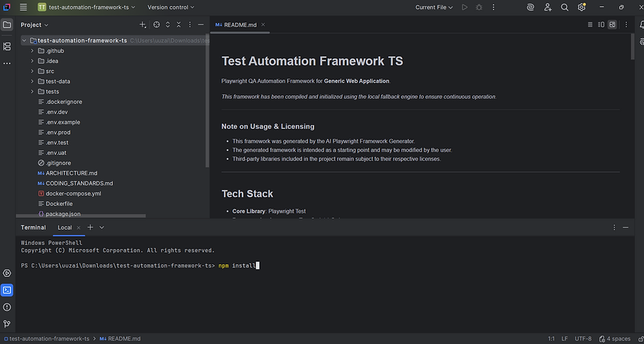Open terminal shell options dropdown arrow
The width and height of the screenshot is (644, 344).
(102, 227)
